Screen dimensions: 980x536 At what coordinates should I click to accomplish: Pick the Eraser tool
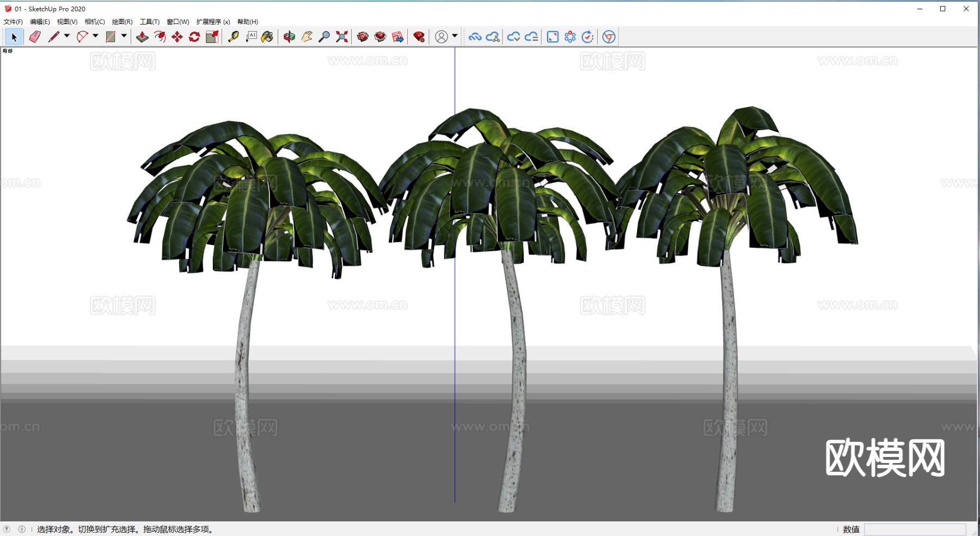[x=35, y=37]
